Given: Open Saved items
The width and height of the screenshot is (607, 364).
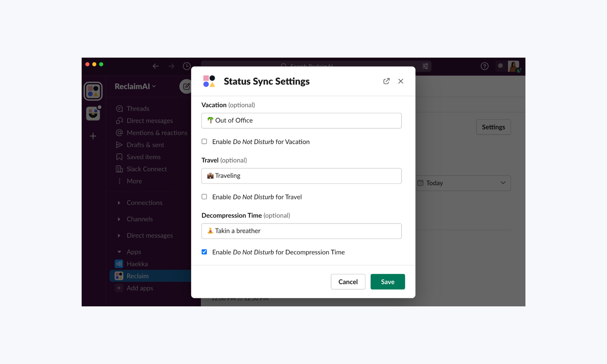Looking at the screenshot, I should tap(144, 157).
